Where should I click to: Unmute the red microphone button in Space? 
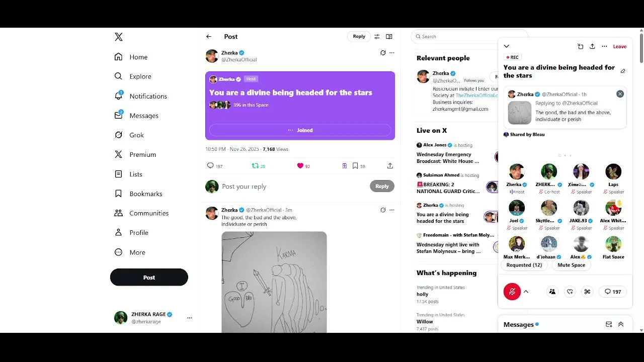pos(512,292)
